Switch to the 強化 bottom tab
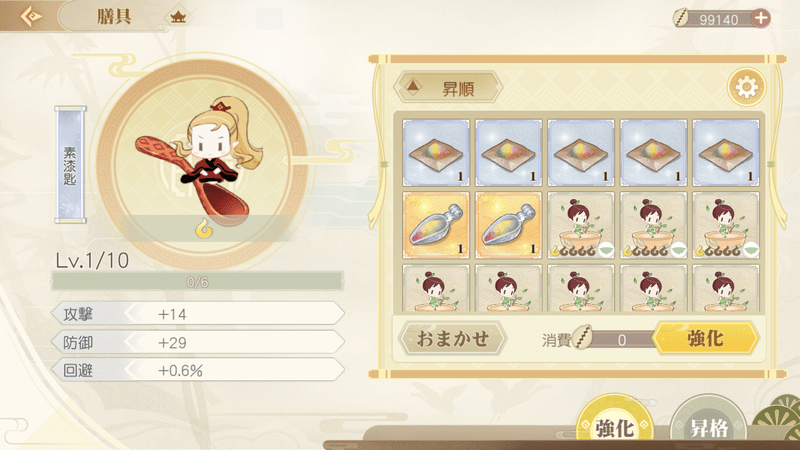Viewport: 800px width, 450px height. (x=615, y=427)
